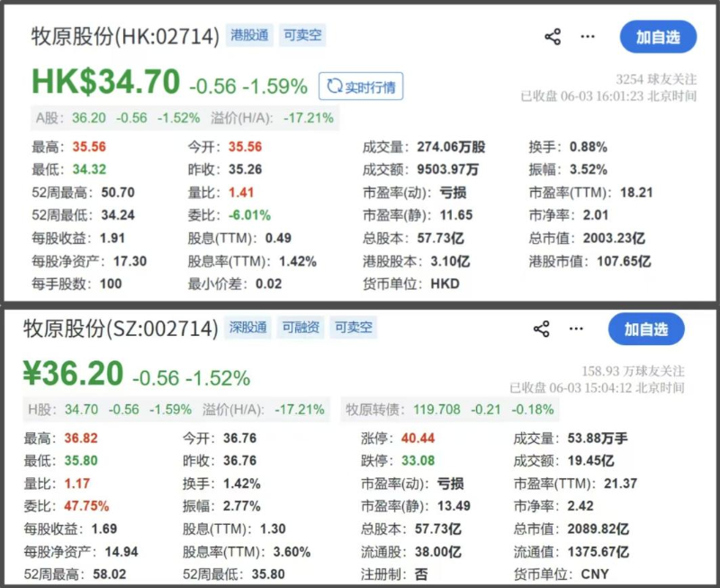
Task: Click the 每手股数 100 value
Action: pos(111,284)
